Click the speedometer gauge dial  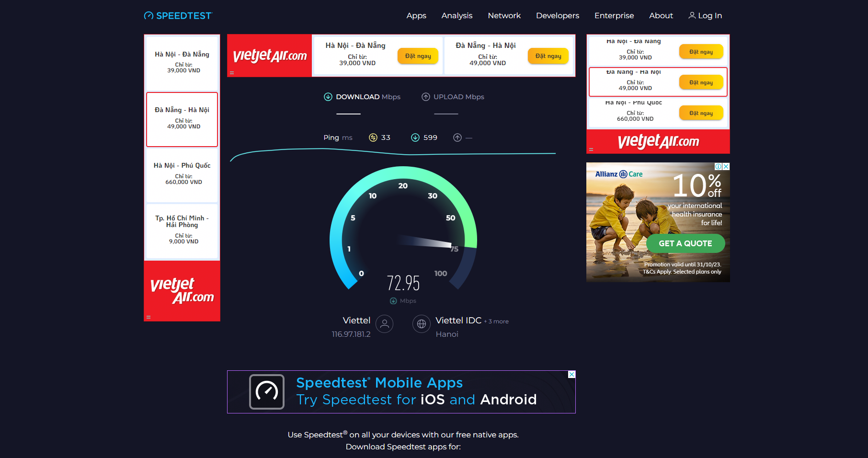[403, 228]
